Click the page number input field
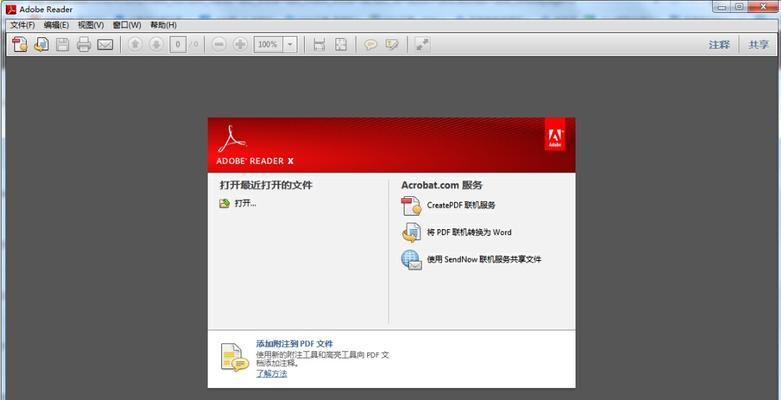781x400 pixels. click(x=178, y=44)
